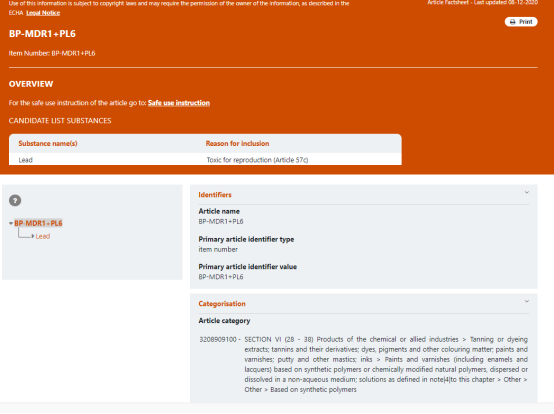Open the Safe use instruction link
The height and width of the screenshot is (414, 554).
pos(179,103)
